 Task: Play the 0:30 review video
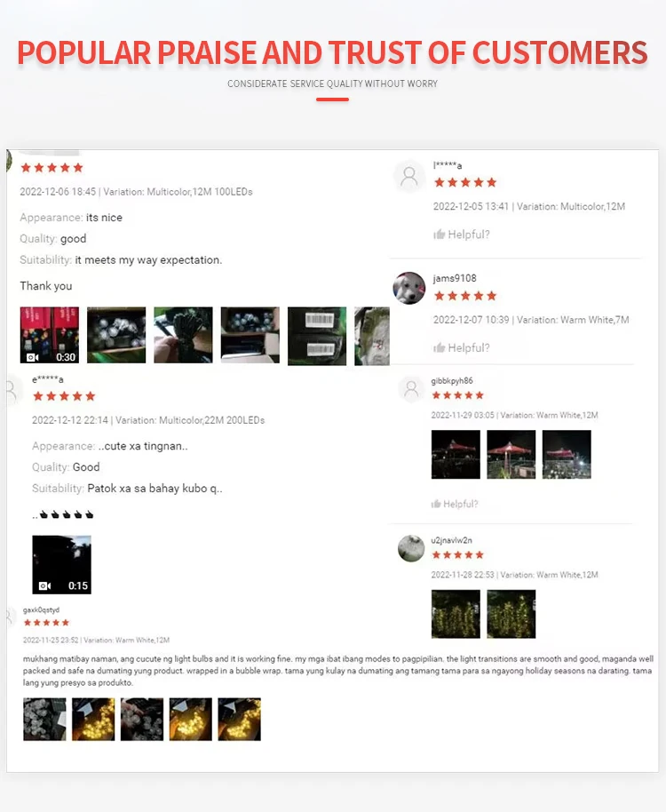click(x=50, y=335)
